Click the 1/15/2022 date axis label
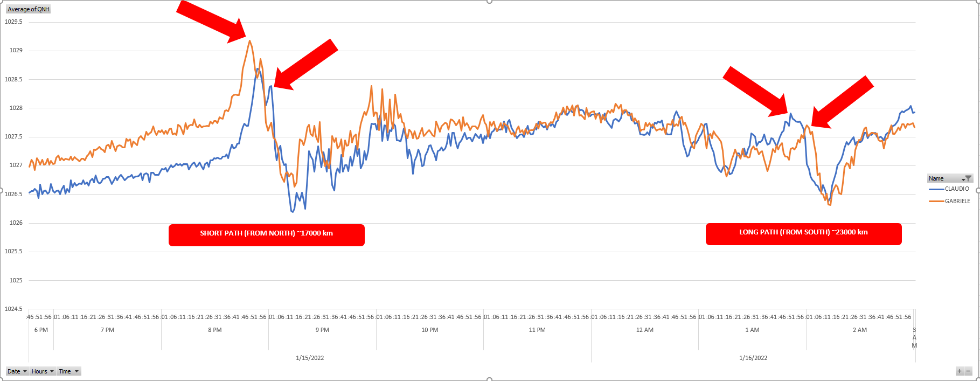Image resolution: width=980 pixels, height=381 pixels. click(310, 358)
